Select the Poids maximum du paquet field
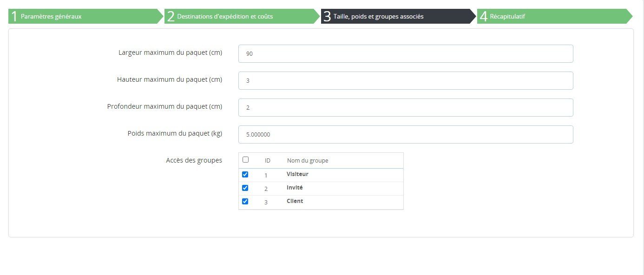The image size is (644, 275). (x=406, y=134)
